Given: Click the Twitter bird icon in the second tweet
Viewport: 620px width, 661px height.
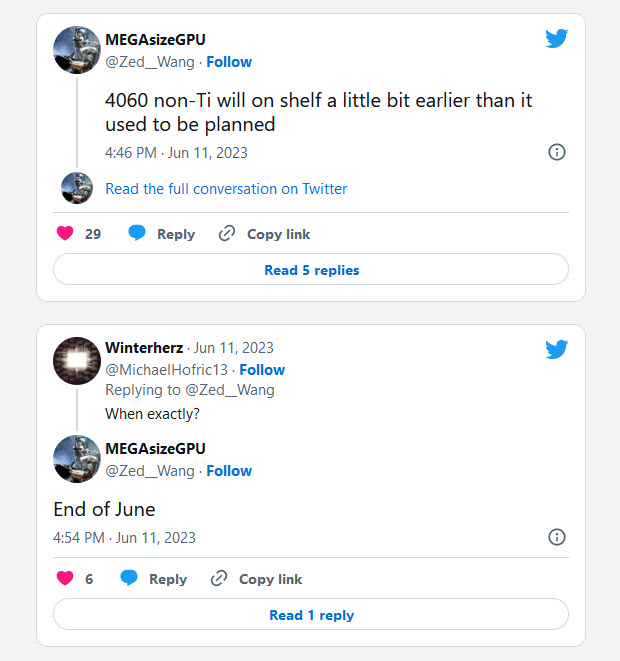Looking at the screenshot, I should pyautogui.click(x=557, y=349).
